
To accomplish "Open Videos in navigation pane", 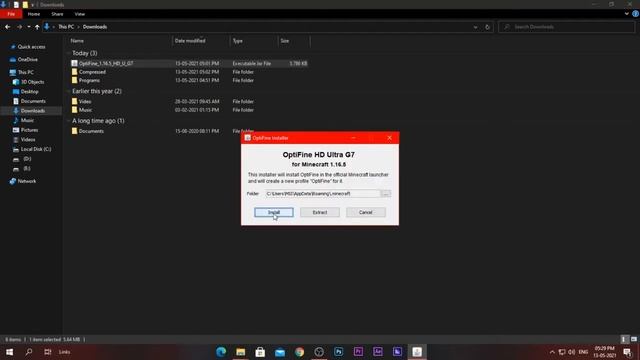I will pyautogui.click(x=28, y=140).
